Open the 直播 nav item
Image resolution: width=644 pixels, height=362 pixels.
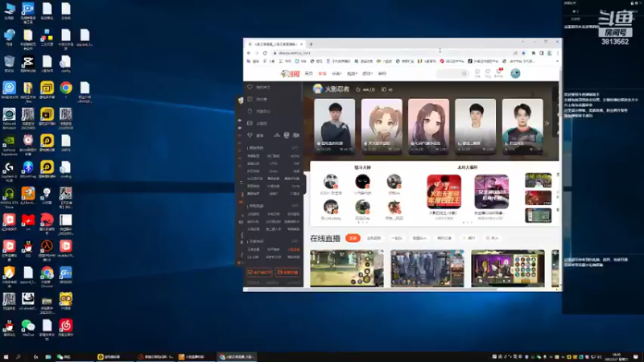coord(322,73)
